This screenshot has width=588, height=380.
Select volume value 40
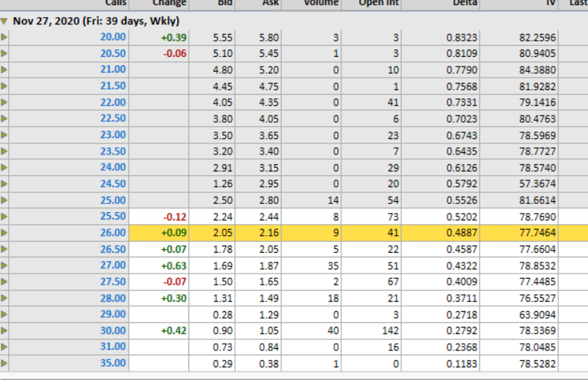point(333,331)
